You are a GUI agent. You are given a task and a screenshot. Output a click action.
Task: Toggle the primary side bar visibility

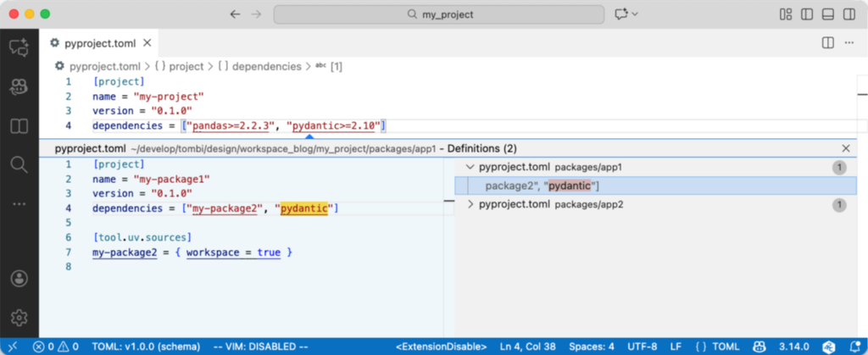[806, 14]
